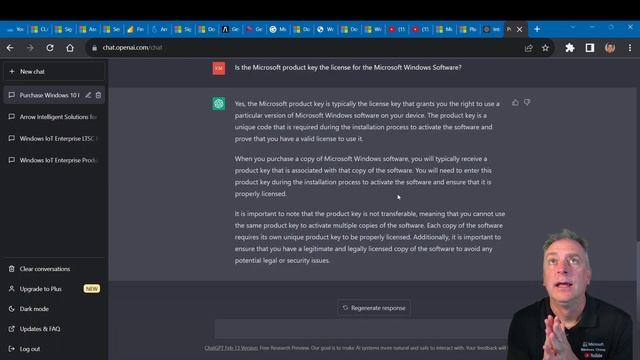Click Regenerate response button
This screenshot has width=640, height=360.
[374, 308]
